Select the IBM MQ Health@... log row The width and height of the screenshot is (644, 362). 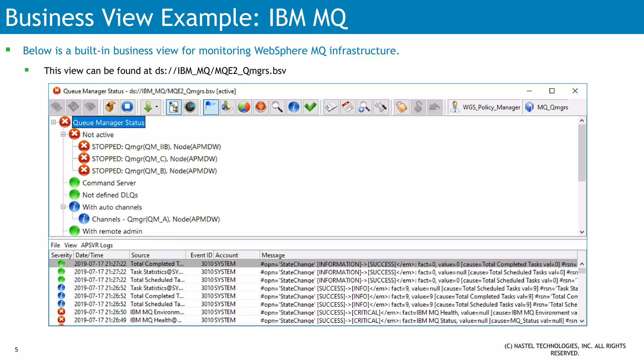[x=314, y=320]
